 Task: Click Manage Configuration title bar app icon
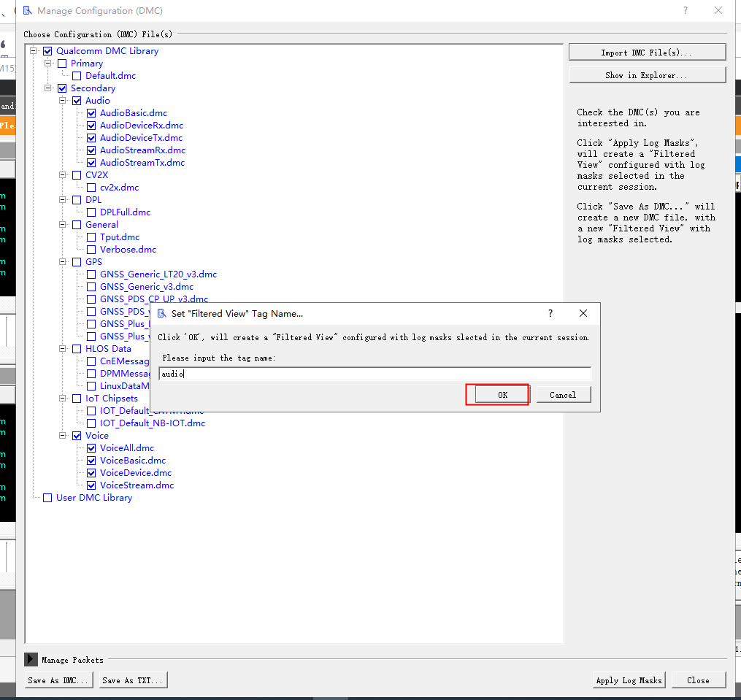pos(28,10)
